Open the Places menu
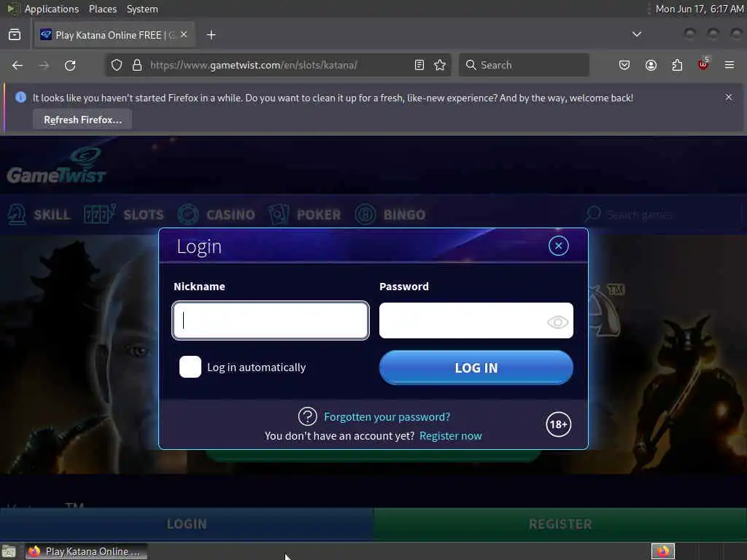747x560 pixels. 103,9
